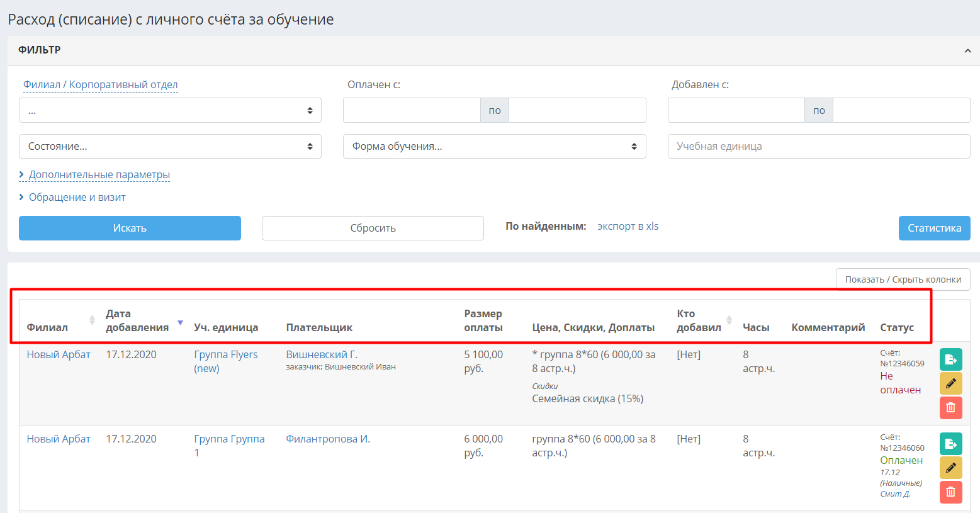Open the Состояние dropdown
This screenshot has height=513, width=980.
[x=170, y=146]
